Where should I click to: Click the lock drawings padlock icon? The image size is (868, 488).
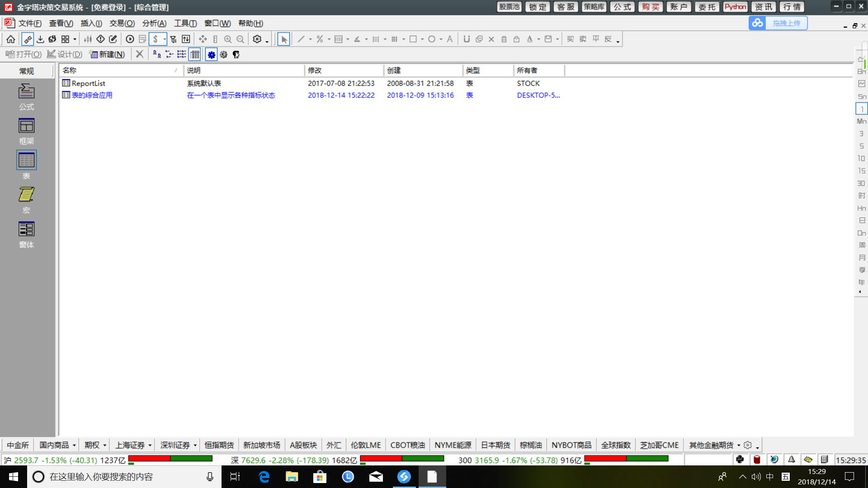pyautogui.click(x=516, y=39)
